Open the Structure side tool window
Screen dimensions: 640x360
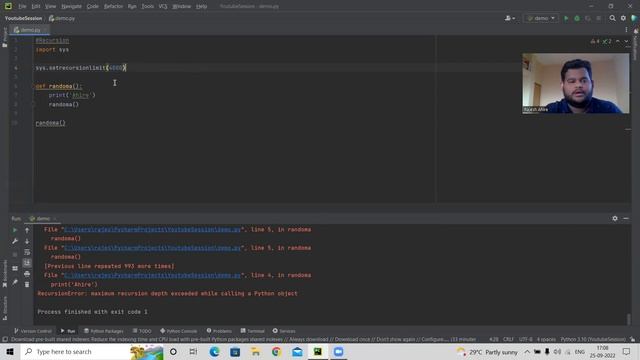tap(4, 308)
